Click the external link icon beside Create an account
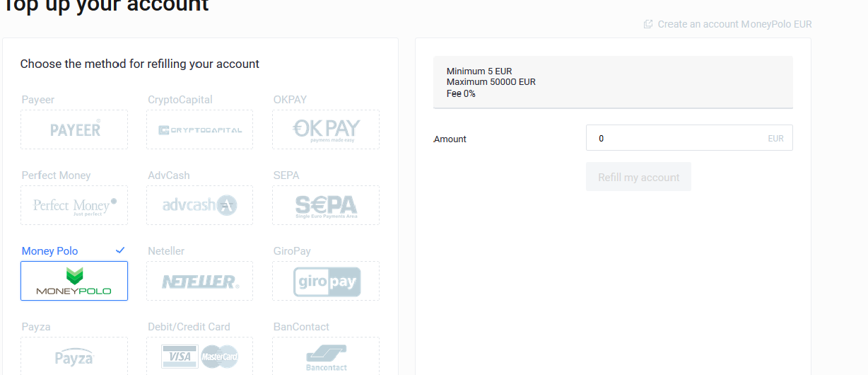This screenshot has height=375, width=868. (648, 24)
